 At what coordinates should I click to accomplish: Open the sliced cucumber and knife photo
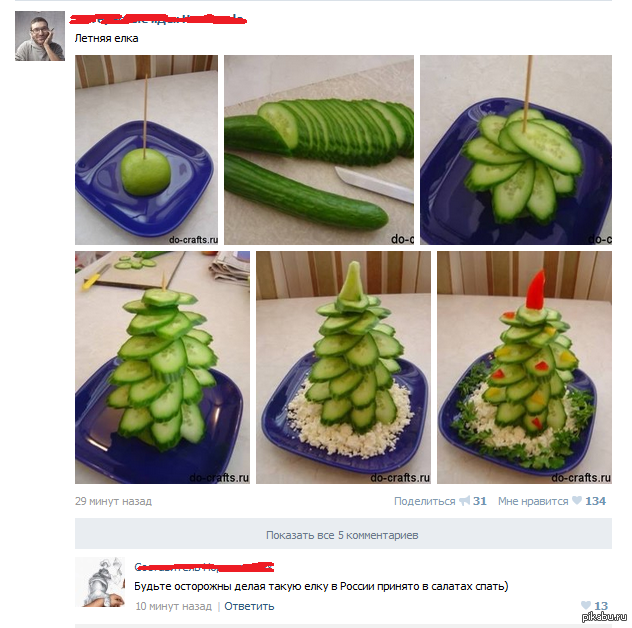pos(319,150)
